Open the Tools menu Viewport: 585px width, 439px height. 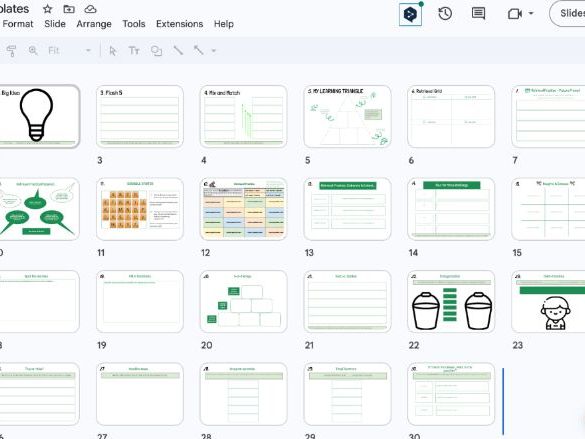(134, 24)
